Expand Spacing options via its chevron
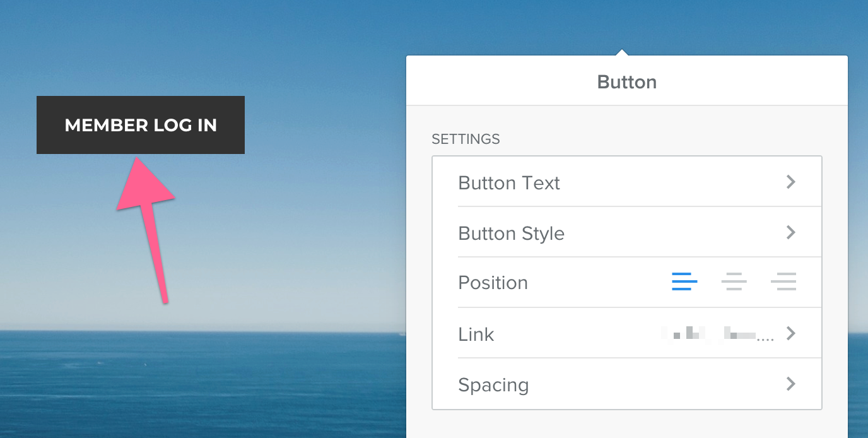Screen dimensions: 868x438 pos(791,384)
